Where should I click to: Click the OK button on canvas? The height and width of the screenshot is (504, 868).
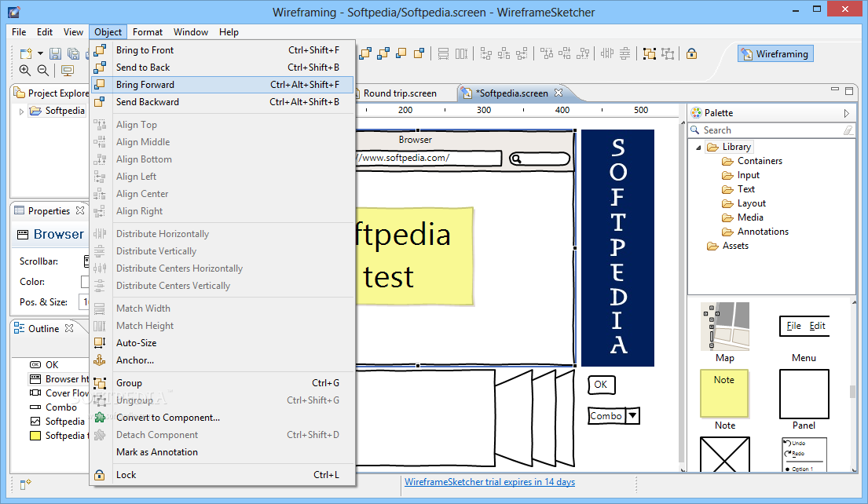[601, 385]
